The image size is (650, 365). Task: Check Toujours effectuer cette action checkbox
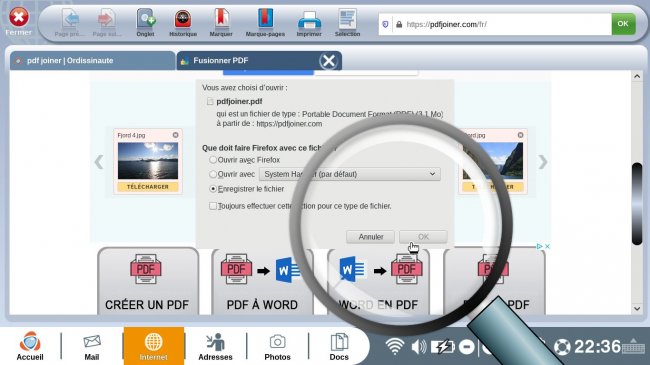[x=213, y=206]
